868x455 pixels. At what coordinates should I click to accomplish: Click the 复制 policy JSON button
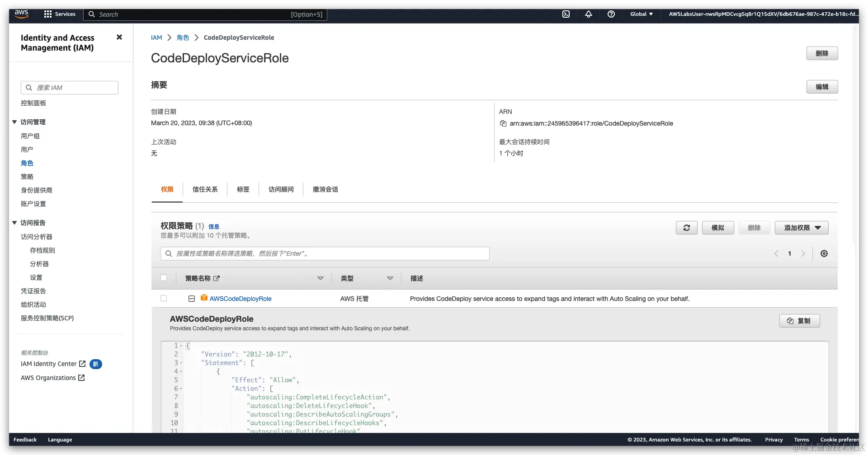click(x=799, y=321)
